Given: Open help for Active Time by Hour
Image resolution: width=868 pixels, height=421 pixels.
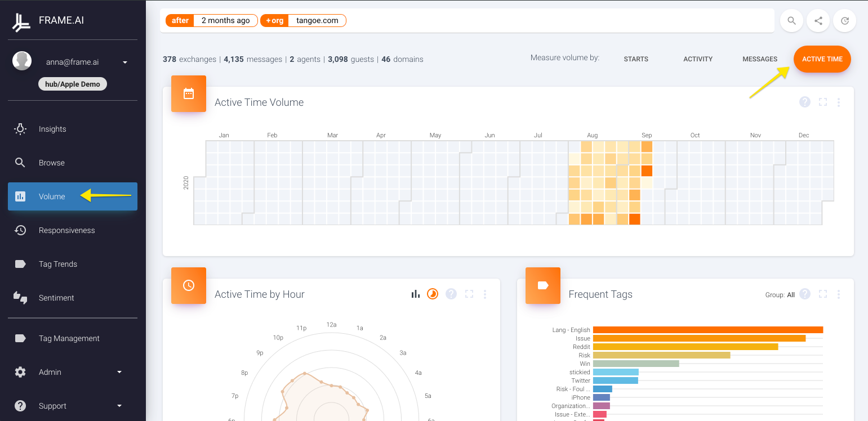Looking at the screenshot, I should pos(451,294).
